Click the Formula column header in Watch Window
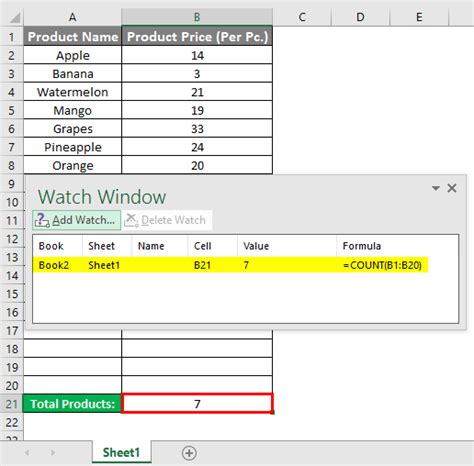 [397, 246]
